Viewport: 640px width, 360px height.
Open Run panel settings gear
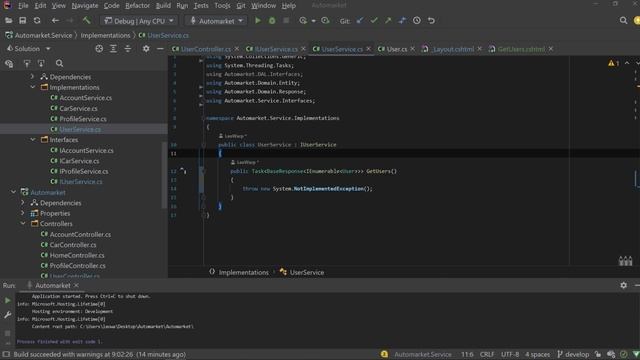623,285
